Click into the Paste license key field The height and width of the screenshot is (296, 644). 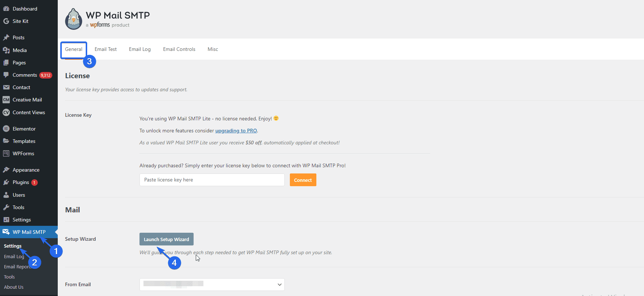[212, 180]
